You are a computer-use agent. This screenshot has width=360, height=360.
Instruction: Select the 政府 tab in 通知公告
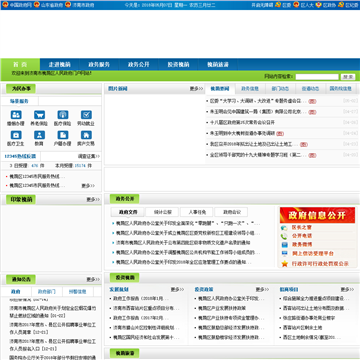(x=16, y=292)
